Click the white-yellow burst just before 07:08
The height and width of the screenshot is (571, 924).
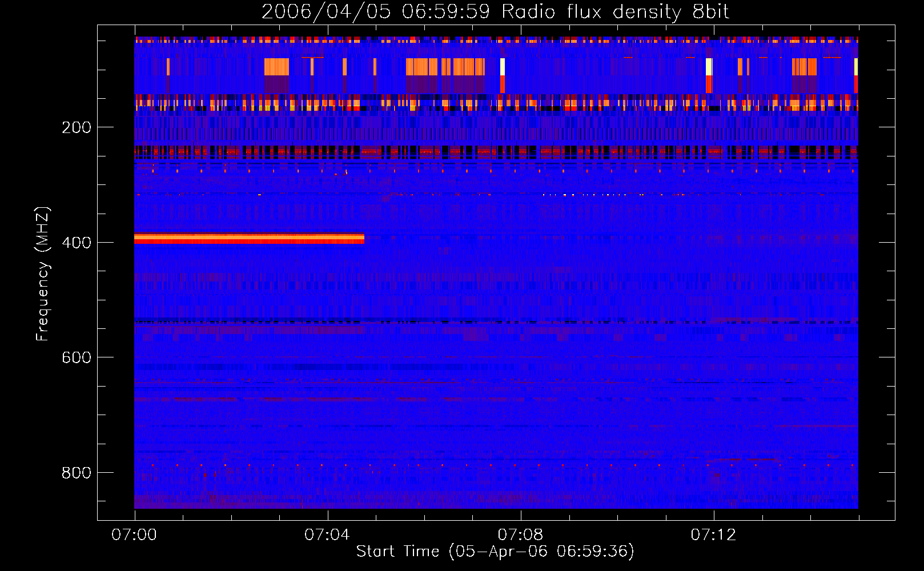(x=503, y=67)
